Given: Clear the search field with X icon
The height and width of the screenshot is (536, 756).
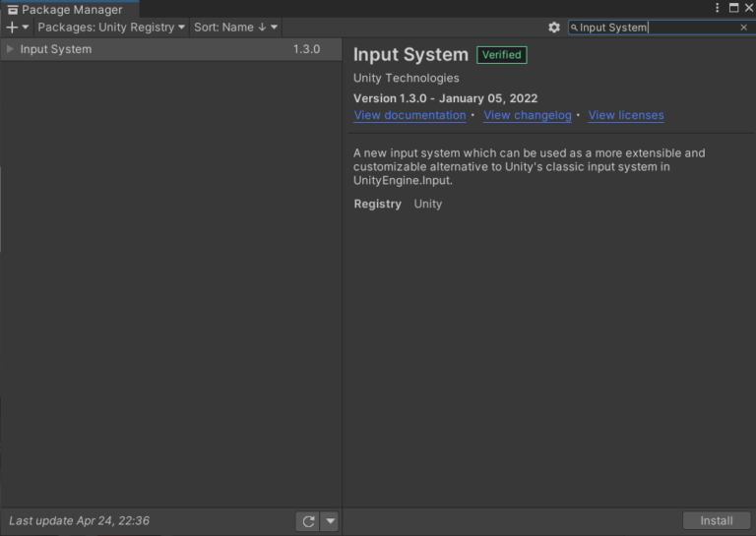Looking at the screenshot, I should (743, 28).
